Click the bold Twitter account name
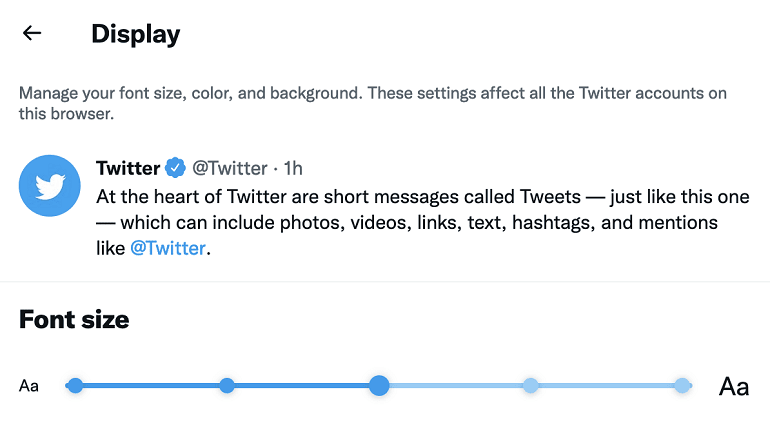This screenshot has width=770, height=423. click(128, 168)
